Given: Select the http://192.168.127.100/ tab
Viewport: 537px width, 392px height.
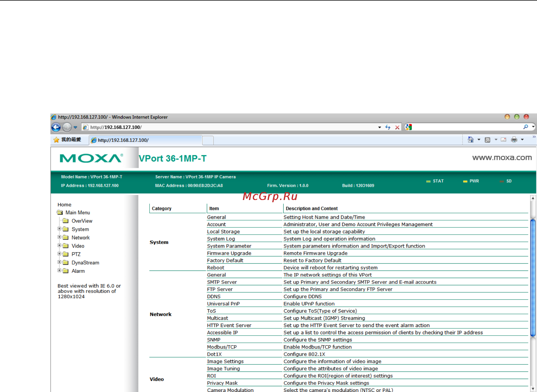Looking at the screenshot, I should (x=146, y=140).
